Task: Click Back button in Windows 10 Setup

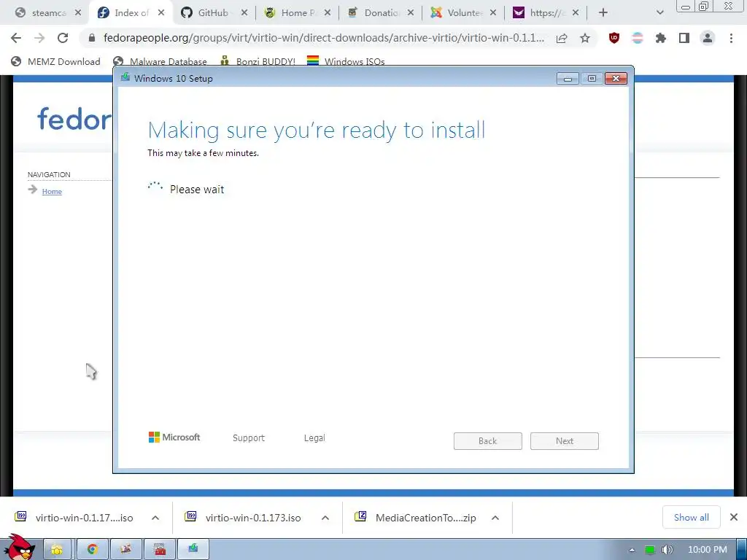Action: [488, 441]
